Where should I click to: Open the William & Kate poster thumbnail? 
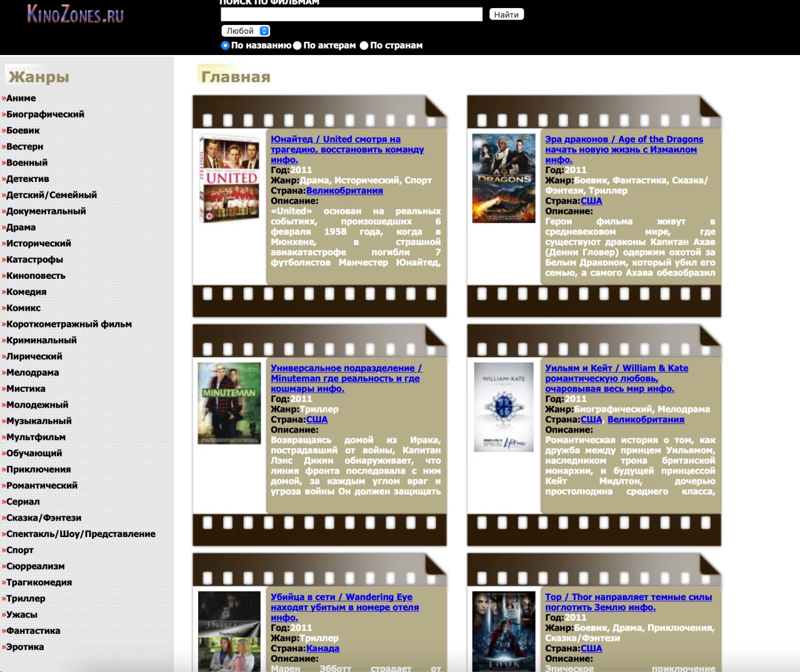(504, 407)
